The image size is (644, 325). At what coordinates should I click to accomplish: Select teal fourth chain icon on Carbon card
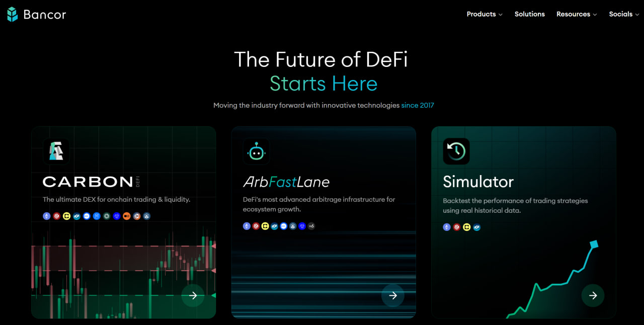click(76, 216)
